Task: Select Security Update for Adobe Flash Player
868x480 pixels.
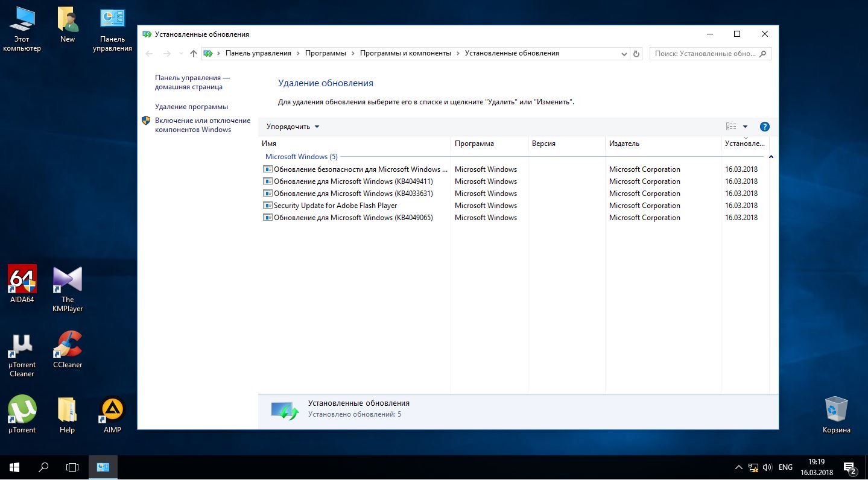Action: [513, 206]
